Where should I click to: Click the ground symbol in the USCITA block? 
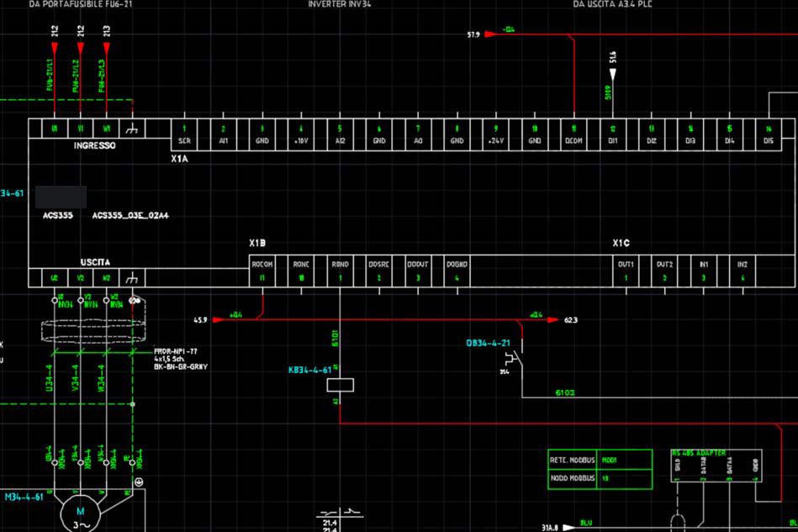click(x=132, y=278)
